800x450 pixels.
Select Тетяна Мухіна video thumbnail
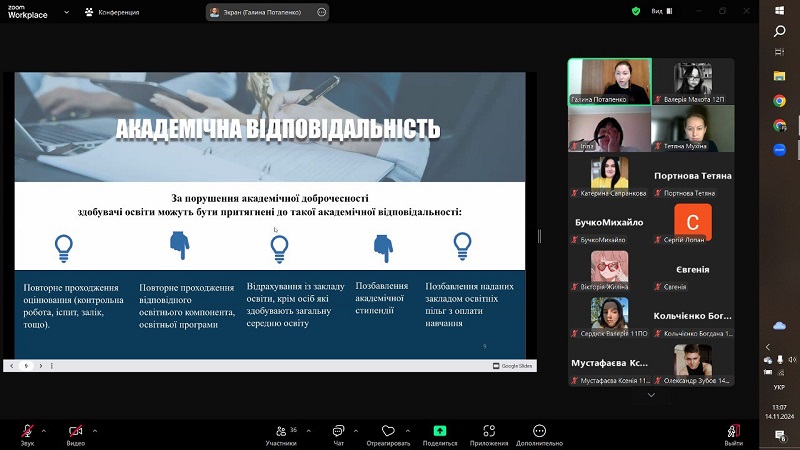(693, 129)
